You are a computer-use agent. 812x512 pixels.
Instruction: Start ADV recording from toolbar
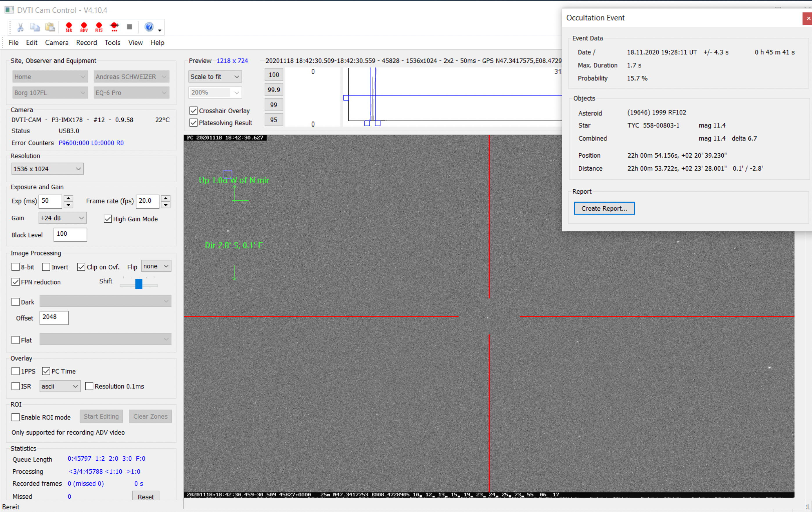coord(84,27)
